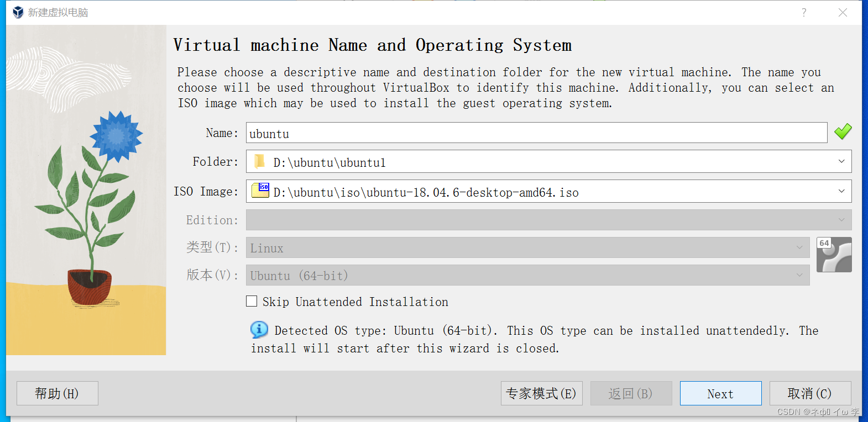
Task: Click the Ubuntu (64-bit) version dropdown
Action: 527,275
